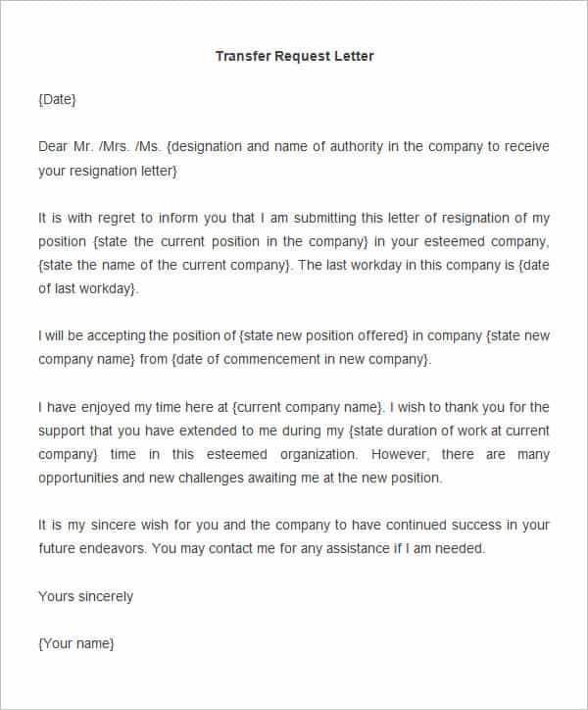Click the 'company name} from' line start
This screenshot has width=588, height=710.
tap(103, 360)
